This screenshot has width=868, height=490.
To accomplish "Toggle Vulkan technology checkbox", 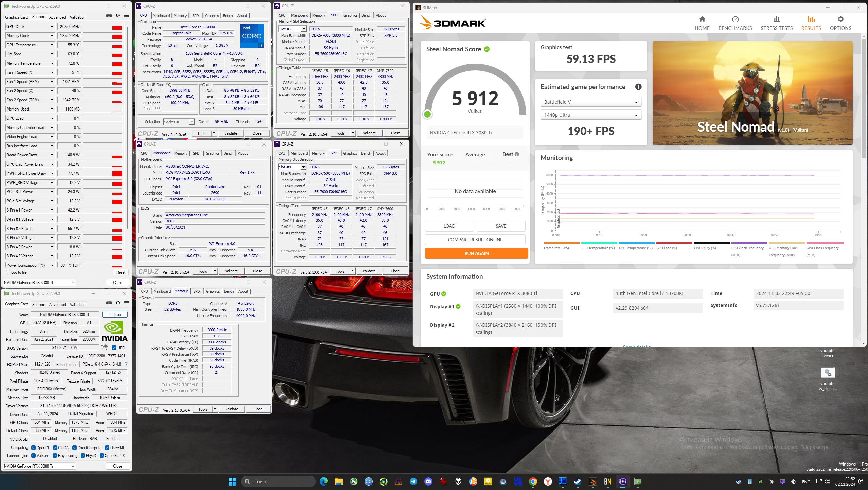I will click(x=33, y=456).
